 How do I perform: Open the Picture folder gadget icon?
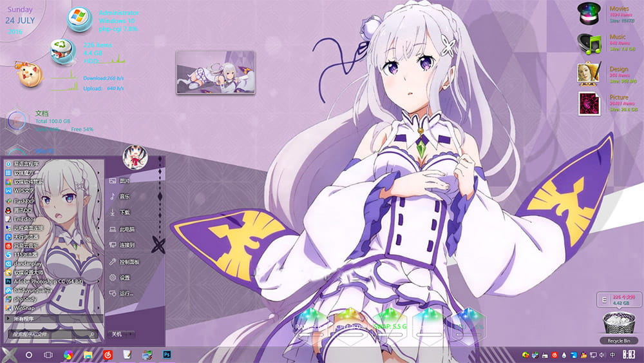[x=589, y=103]
